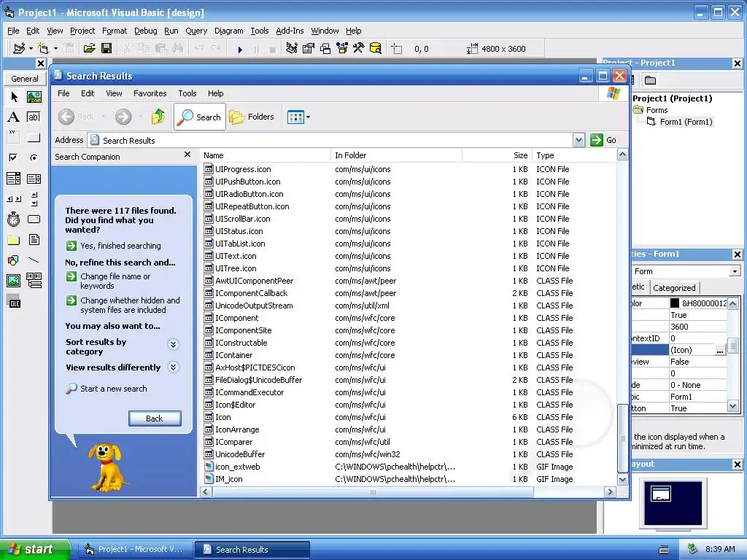Image resolution: width=747 pixels, height=560 pixels.
Task: Select the Image control in toolbox
Action: click(x=14, y=281)
